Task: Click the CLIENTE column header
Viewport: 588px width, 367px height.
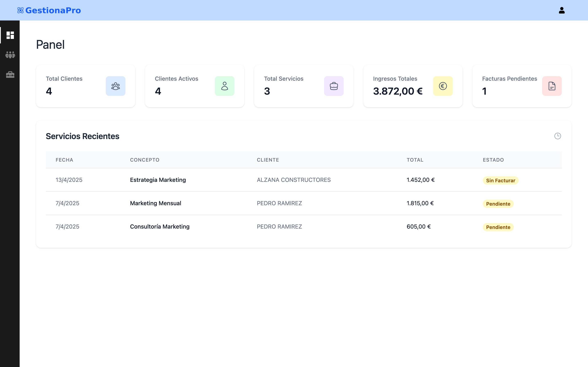Action: tap(268, 160)
